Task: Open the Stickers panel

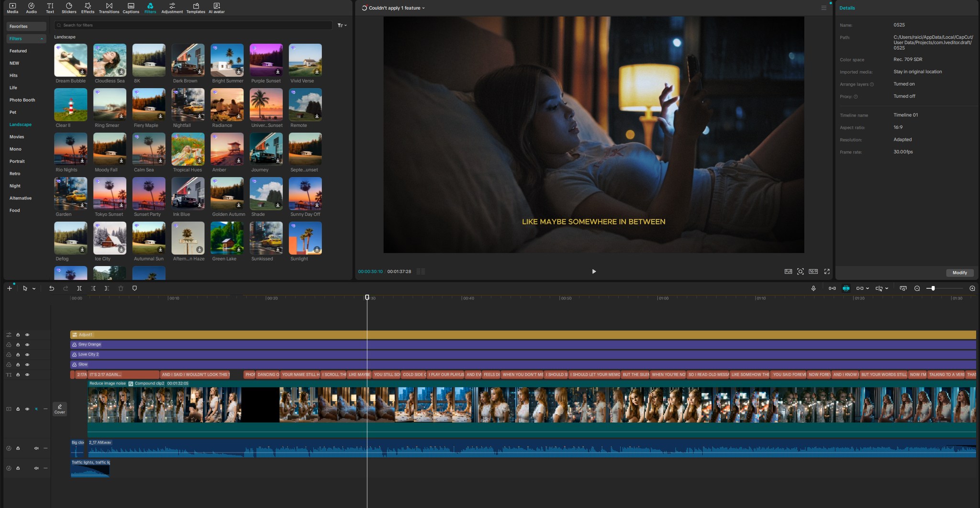Action: tap(69, 8)
